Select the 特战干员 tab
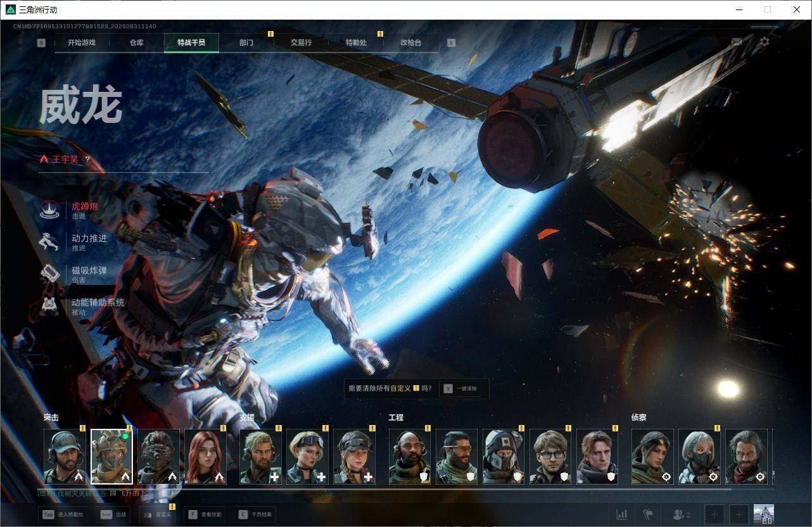The image size is (812, 527). 191,42
